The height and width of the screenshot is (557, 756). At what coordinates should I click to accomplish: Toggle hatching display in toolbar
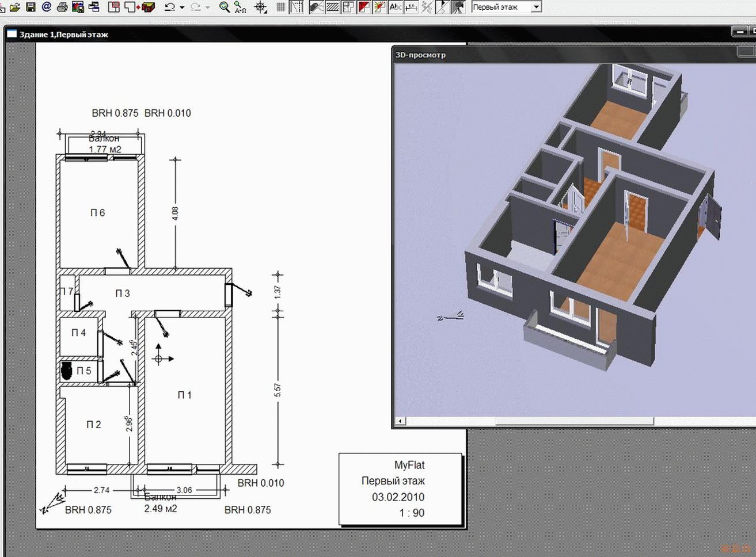click(332, 7)
